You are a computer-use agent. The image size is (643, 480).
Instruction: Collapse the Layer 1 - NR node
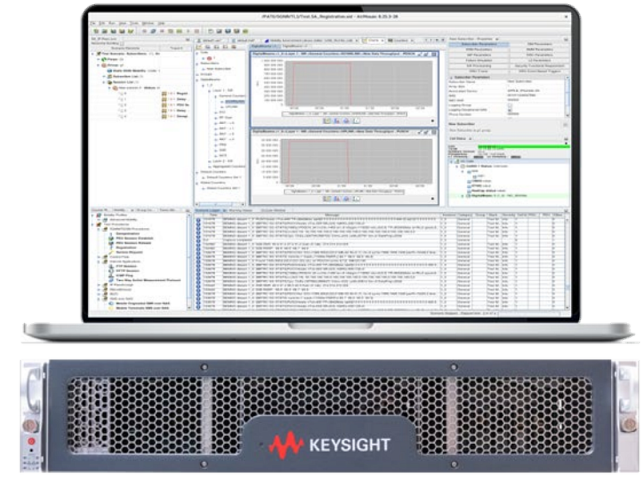(209, 91)
